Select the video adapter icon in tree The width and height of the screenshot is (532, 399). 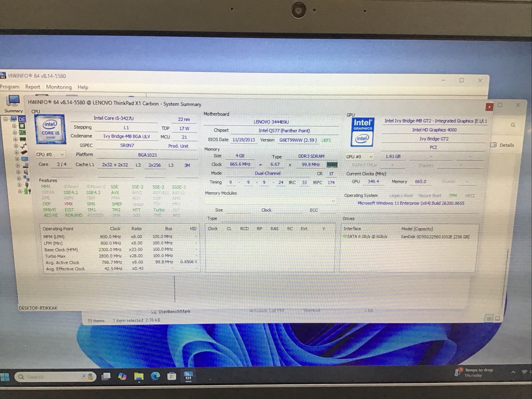coord(25,159)
